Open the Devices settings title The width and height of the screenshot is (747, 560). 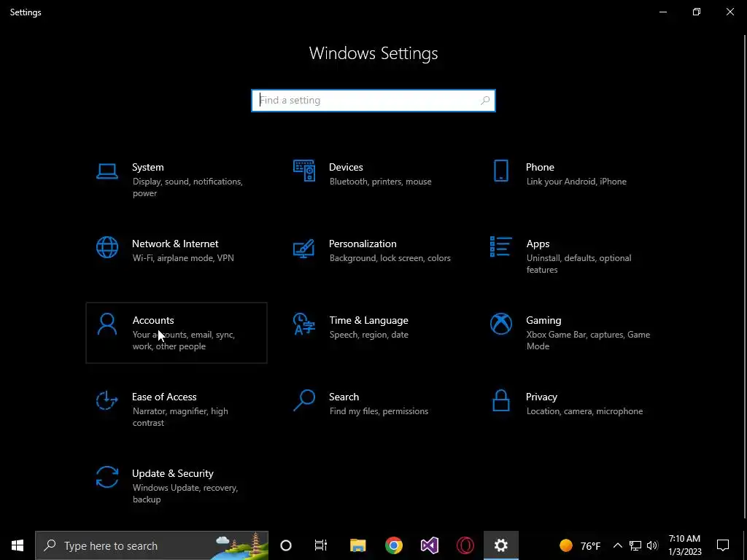pos(346,167)
